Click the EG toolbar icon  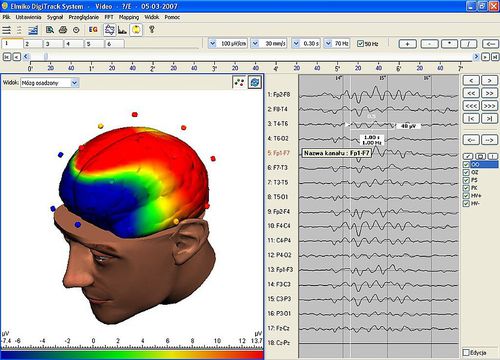pos(93,30)
